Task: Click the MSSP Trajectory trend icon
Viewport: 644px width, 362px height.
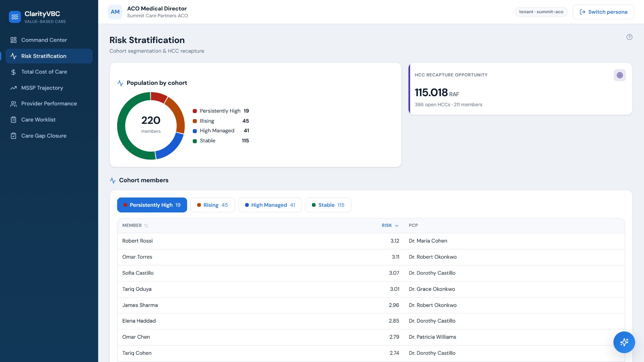Action: (x=13, y=88)
